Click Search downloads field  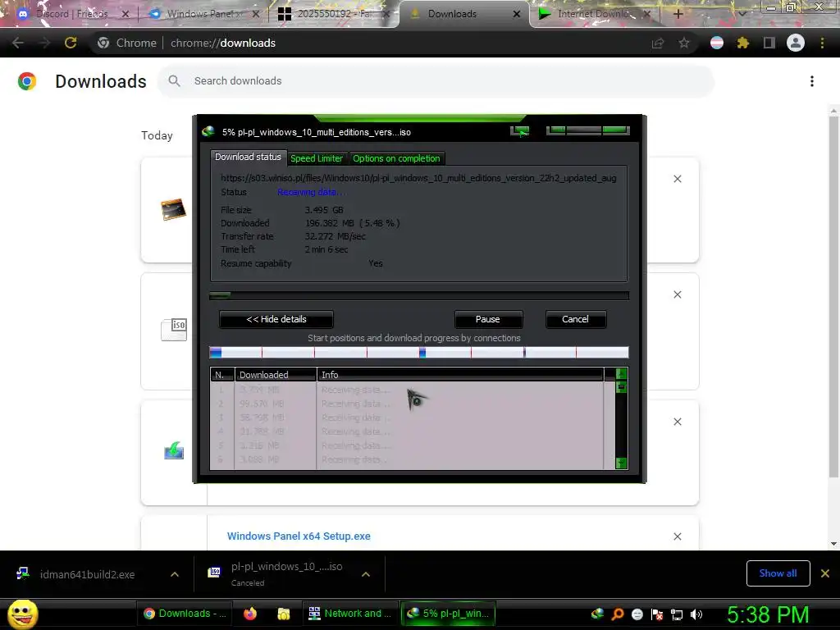(435, 81)
